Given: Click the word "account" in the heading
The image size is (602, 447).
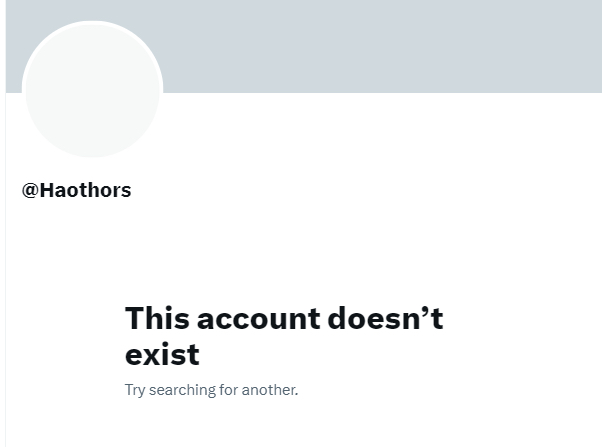Looking at the screenshot, I should 259,318.
